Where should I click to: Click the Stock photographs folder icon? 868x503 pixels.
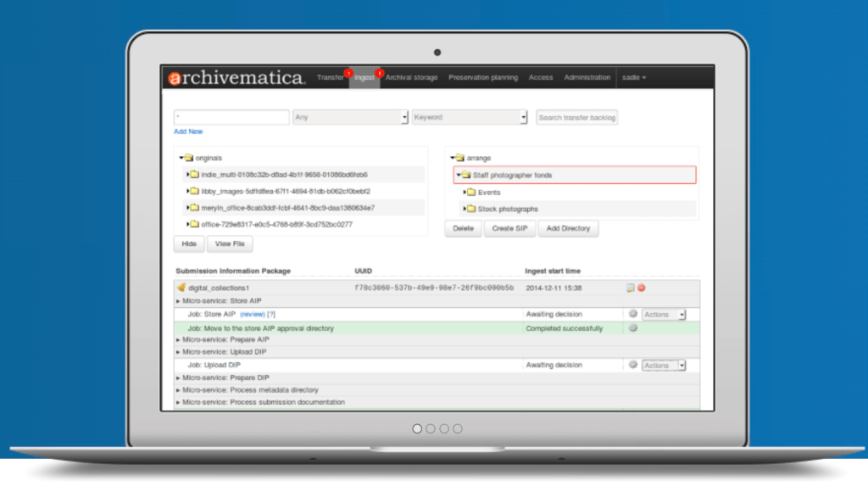471,209
